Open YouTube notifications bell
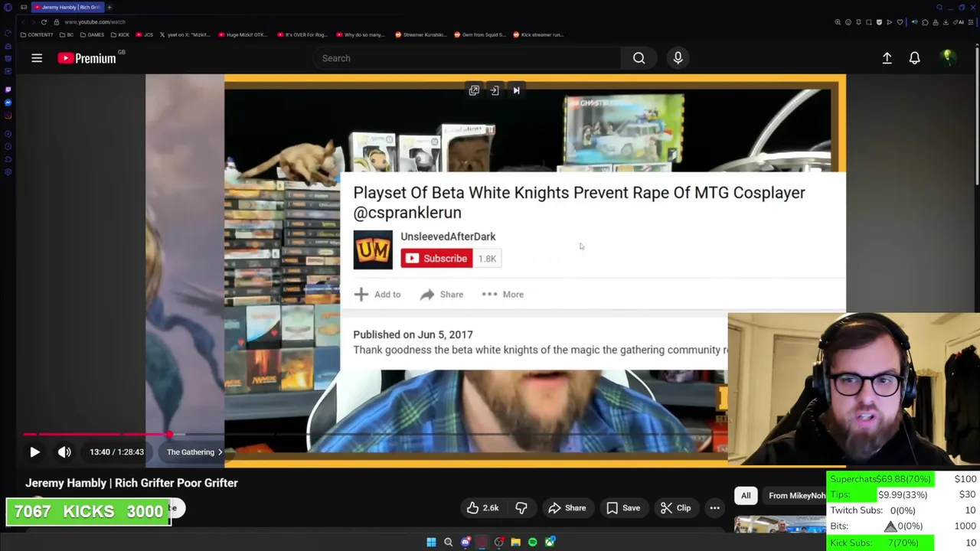 coord(914,58)
